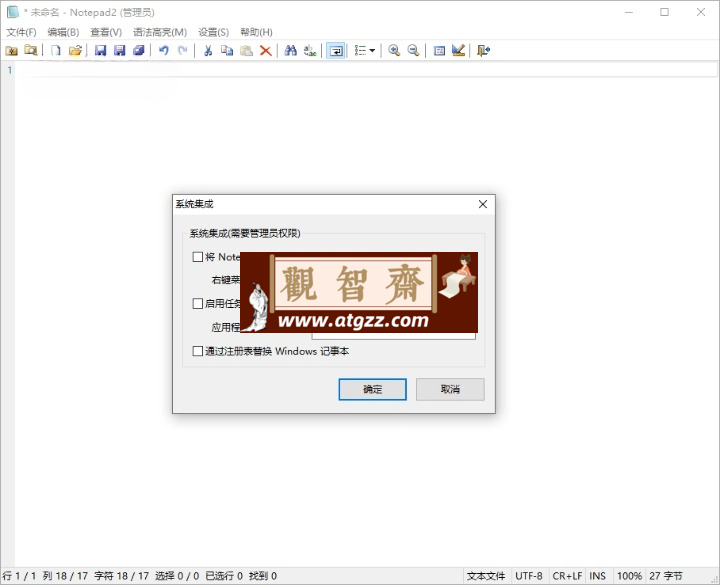Image resolution: width=720 pixels, height=585 pixels.
Task: Click the CR+LF line ending entry
Action: [567, 576]
